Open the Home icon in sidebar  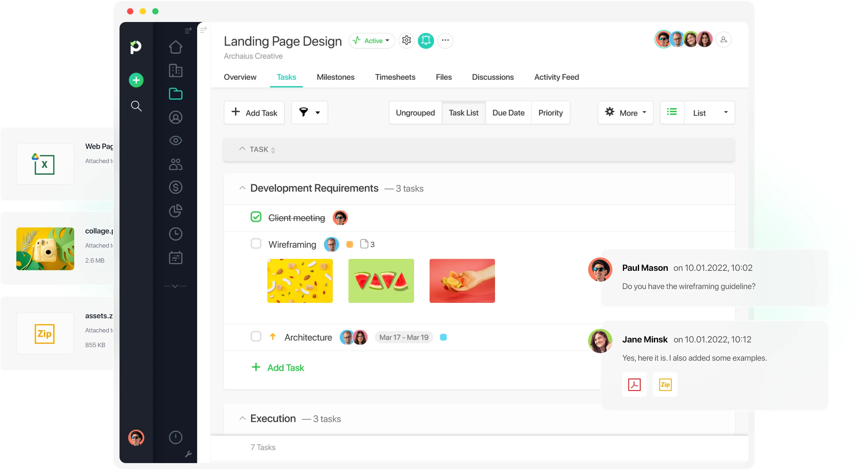tap(175, 47)
